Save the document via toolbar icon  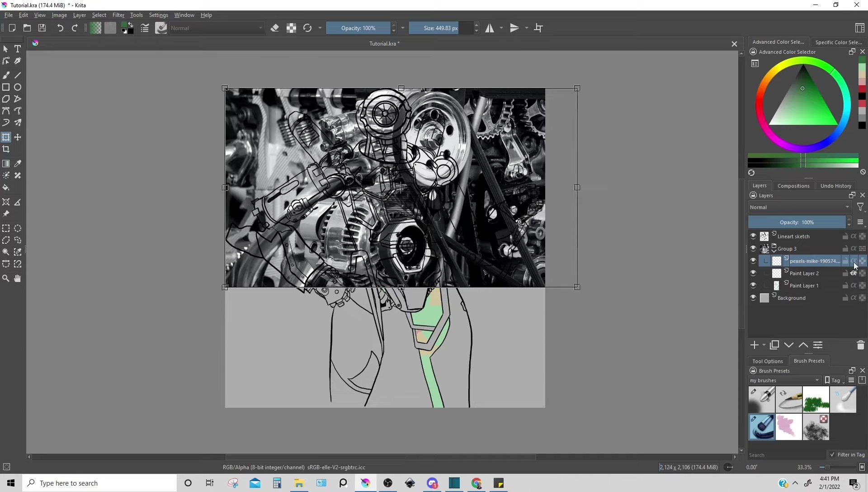pyautogui.click(x=42, y=28)
